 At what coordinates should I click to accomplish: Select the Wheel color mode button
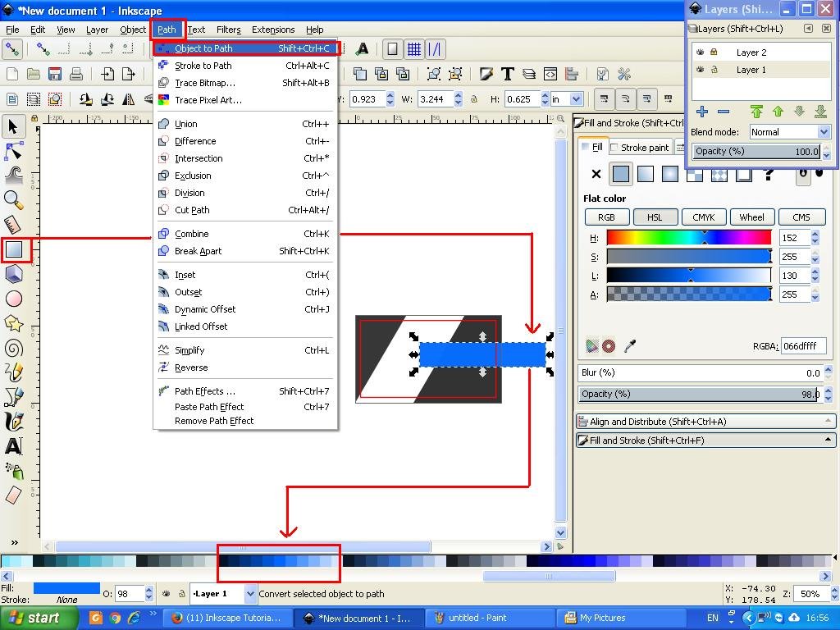[752, 217]
